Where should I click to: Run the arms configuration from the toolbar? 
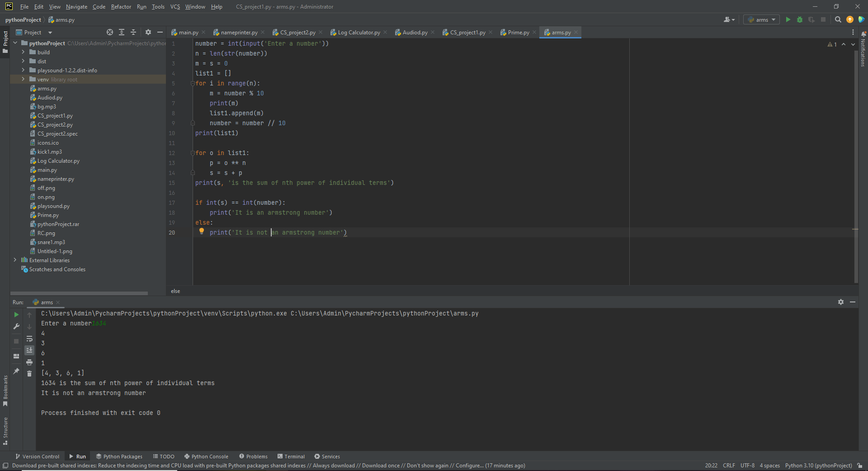[788, 19]
